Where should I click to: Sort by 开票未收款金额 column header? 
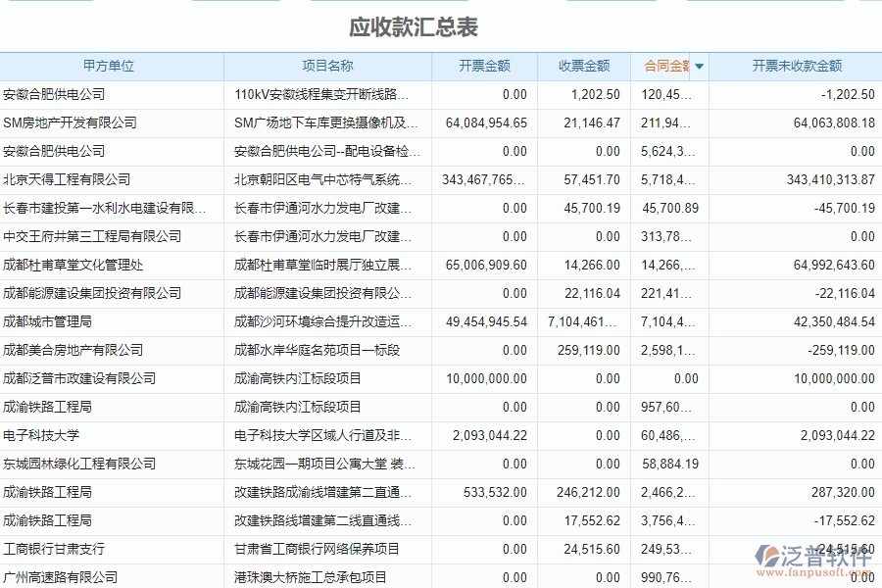pyautogui.click(x=798, y=66)
